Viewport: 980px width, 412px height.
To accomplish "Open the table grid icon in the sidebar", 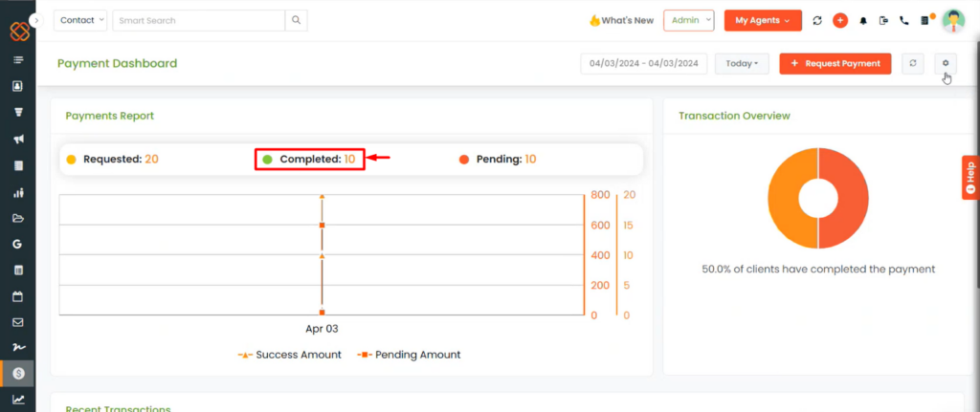I will 18,271.
